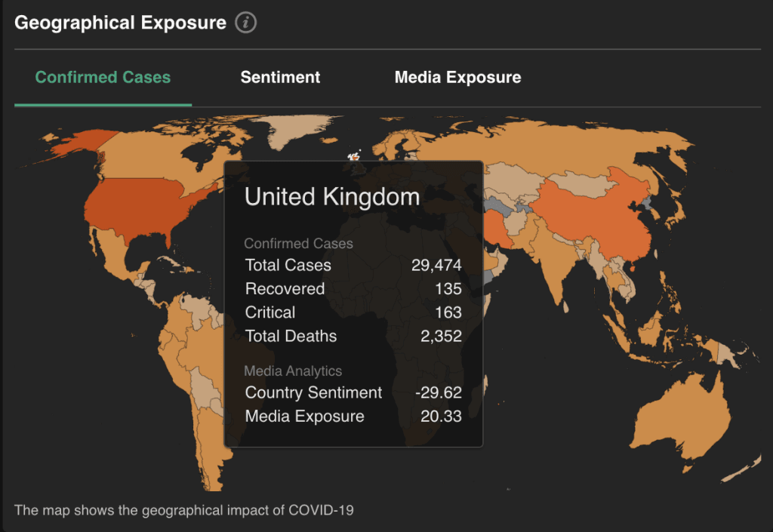Click the Geographical Exposure heading
The height and width of the screenshot is (532, 773).
click(x=120, y=23)
